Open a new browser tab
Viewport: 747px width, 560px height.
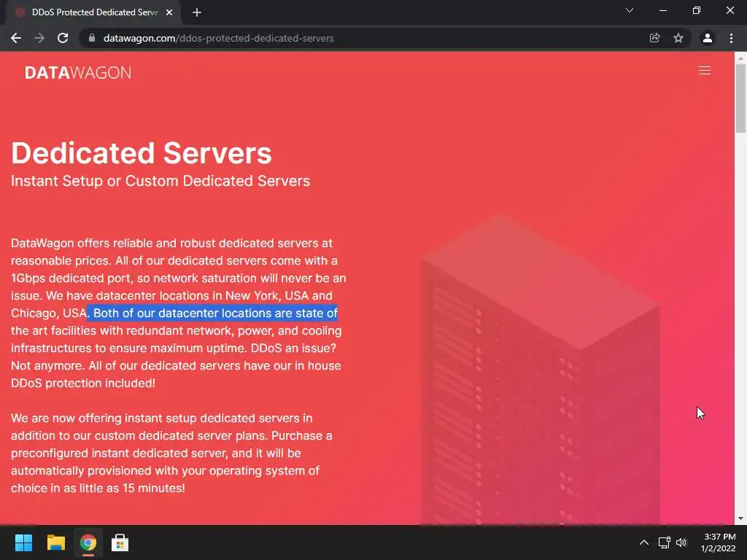[x=197, y=12]
